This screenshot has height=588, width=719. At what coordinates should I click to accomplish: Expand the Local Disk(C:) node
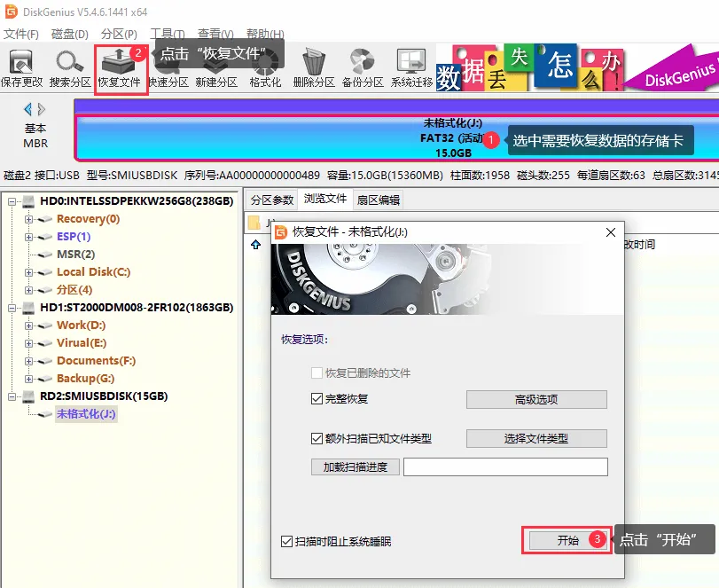coord(28,272)
